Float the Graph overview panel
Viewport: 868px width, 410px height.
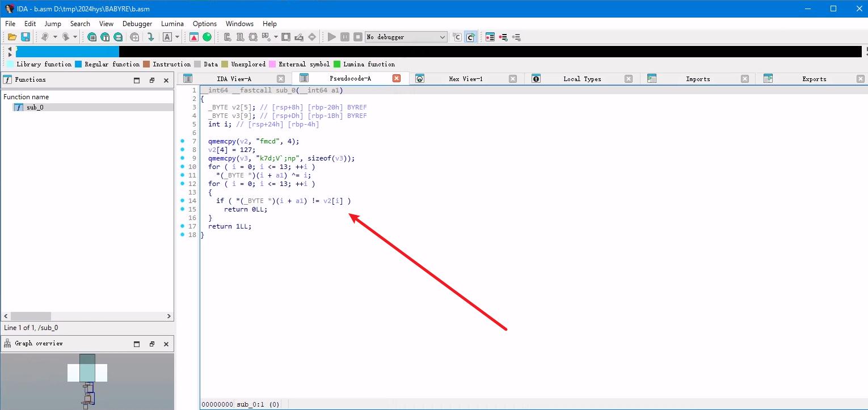(152, 344)
